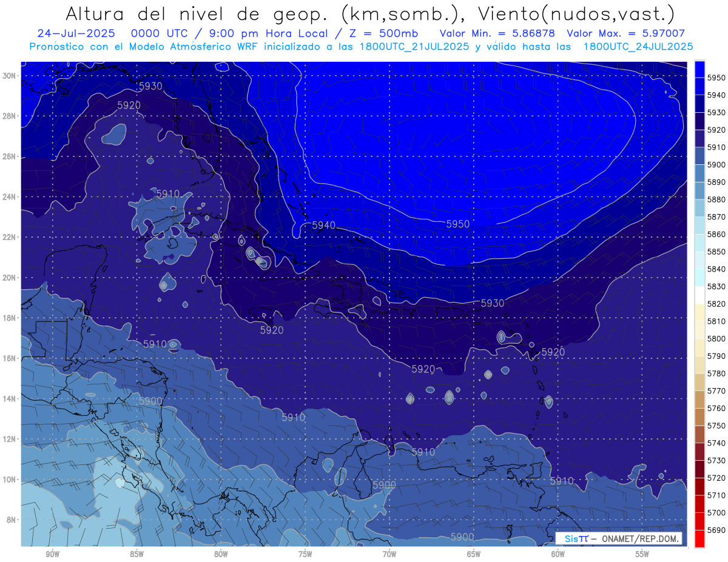Click the 5840 value on the color scale
The image size is (728, 562).
(x=716, y=269)
